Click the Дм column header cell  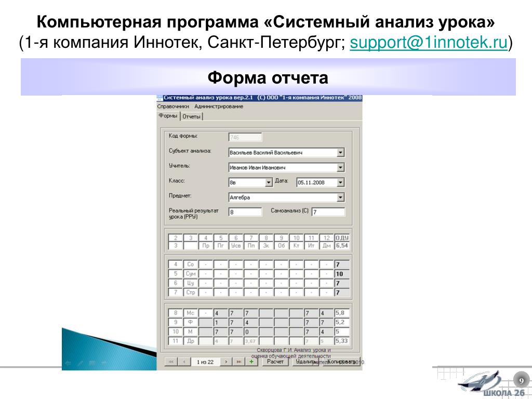point(326,246)
